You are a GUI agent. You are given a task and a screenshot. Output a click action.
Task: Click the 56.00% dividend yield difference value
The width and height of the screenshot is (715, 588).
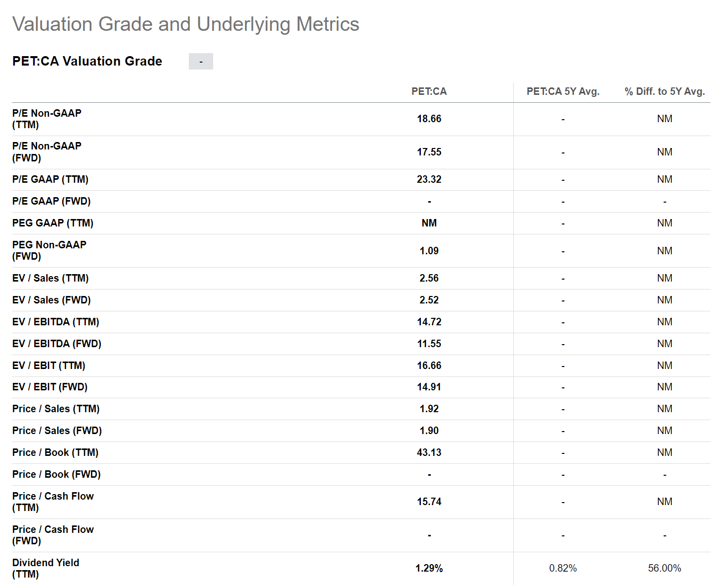(x=664, y=568)
